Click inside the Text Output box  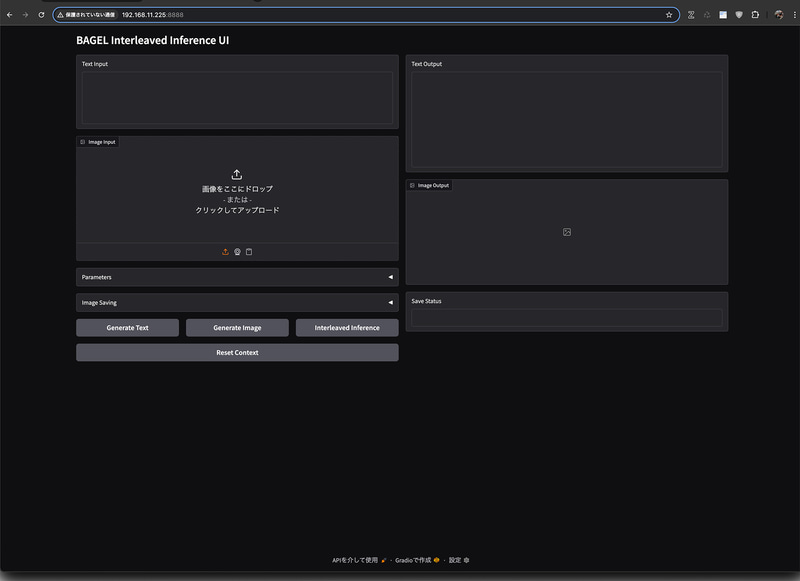(567, 119)
